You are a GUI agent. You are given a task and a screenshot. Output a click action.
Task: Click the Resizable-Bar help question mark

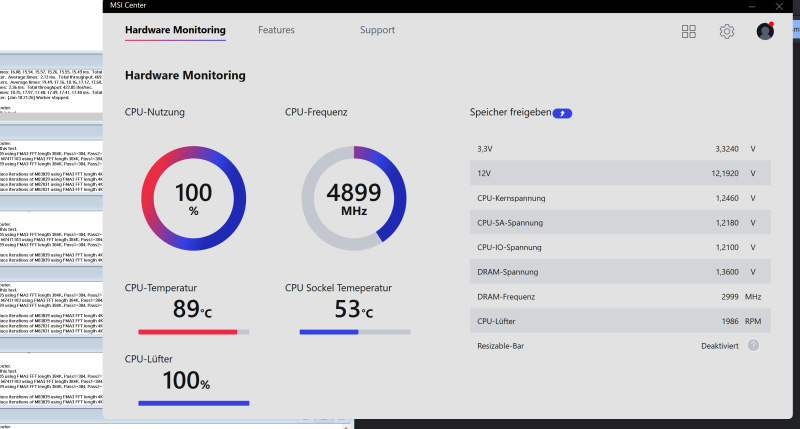(753, 345)
